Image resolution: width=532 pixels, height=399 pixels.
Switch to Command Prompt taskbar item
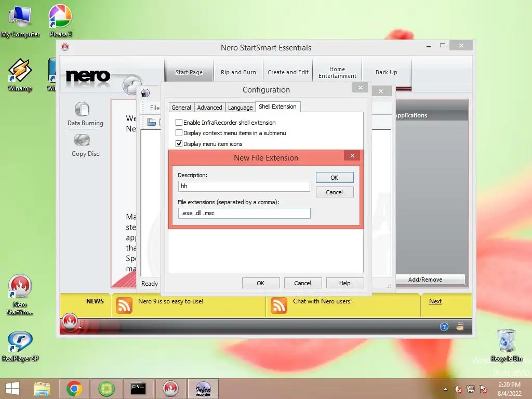point(138,389)
